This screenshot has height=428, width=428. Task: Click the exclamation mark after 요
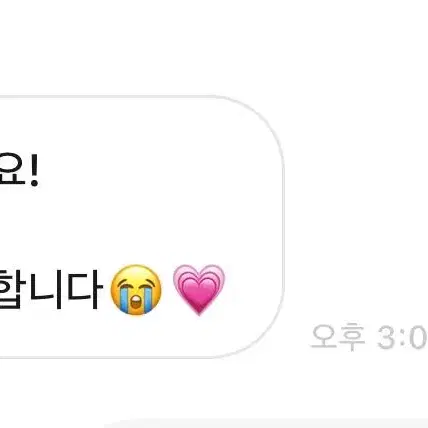coord(34,169)
